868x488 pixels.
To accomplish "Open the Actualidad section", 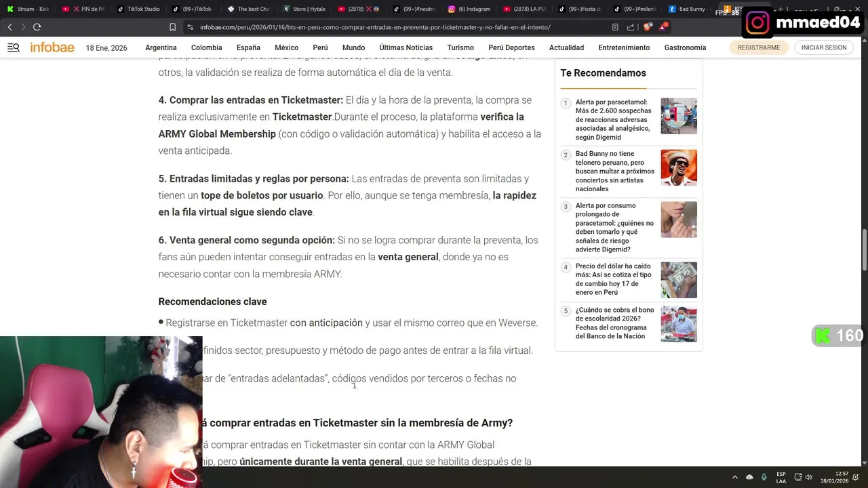I will point(566,47).
